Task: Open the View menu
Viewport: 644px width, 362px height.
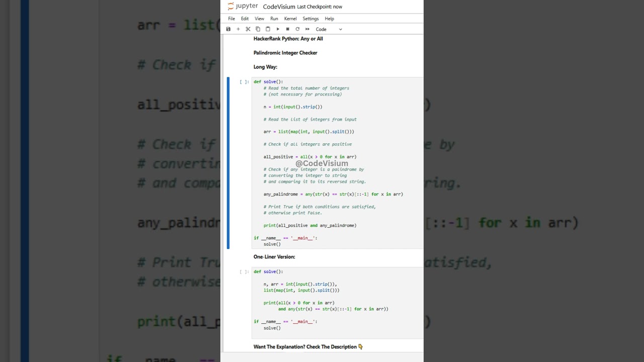Action: [x=259, y=19]
